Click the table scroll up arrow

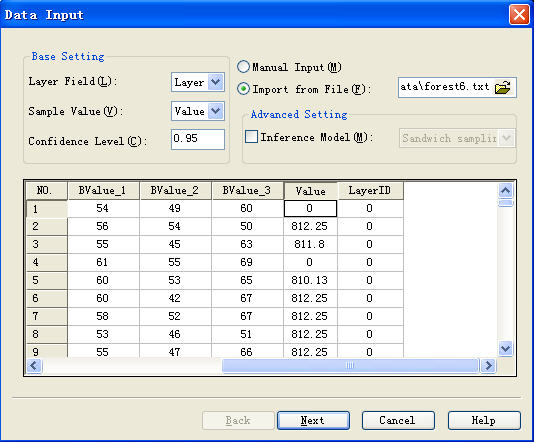tap(505, 190)
